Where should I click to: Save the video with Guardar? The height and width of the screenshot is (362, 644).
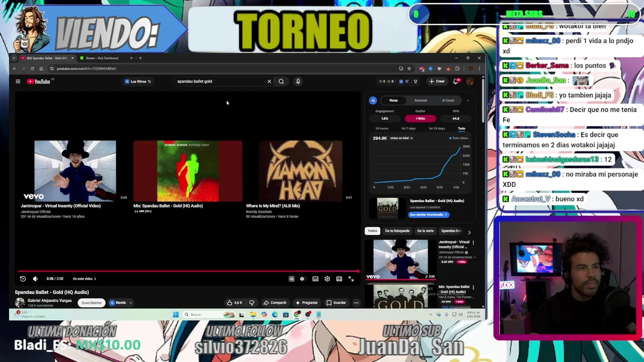pyautogui.click(x=336, y=303)
